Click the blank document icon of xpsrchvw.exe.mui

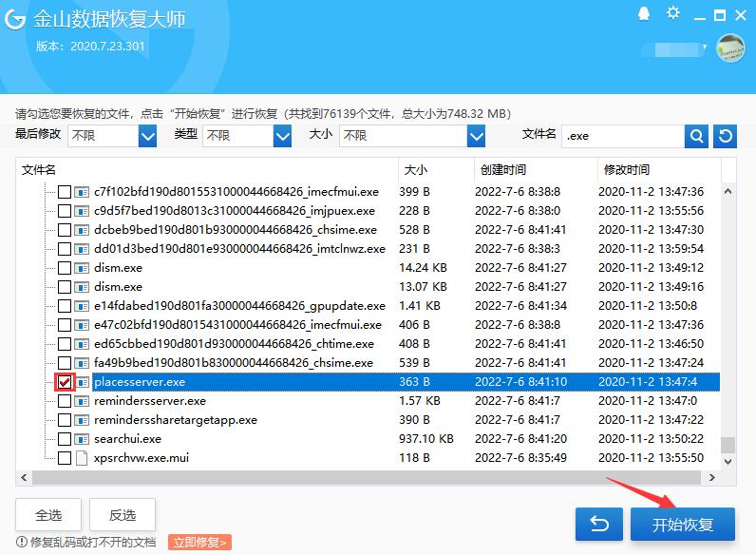[82, 458]
